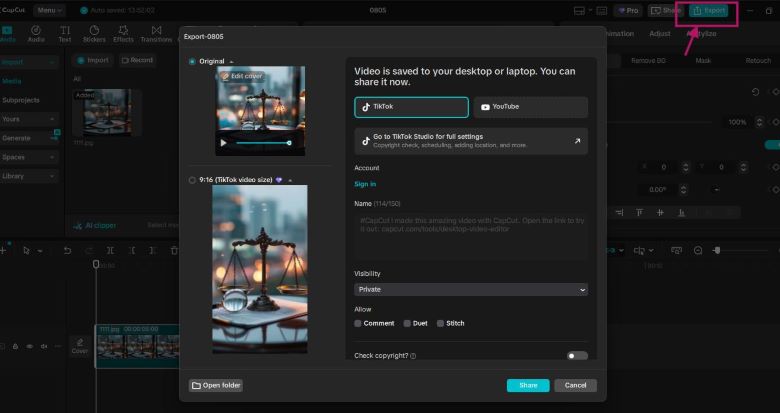780x413 pixels.
Task: Click the Pro upgrade button
Action: (x=628, y=10)
